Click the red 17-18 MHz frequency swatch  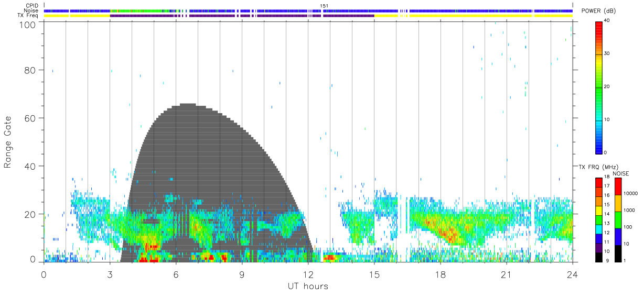coord(599,182)
